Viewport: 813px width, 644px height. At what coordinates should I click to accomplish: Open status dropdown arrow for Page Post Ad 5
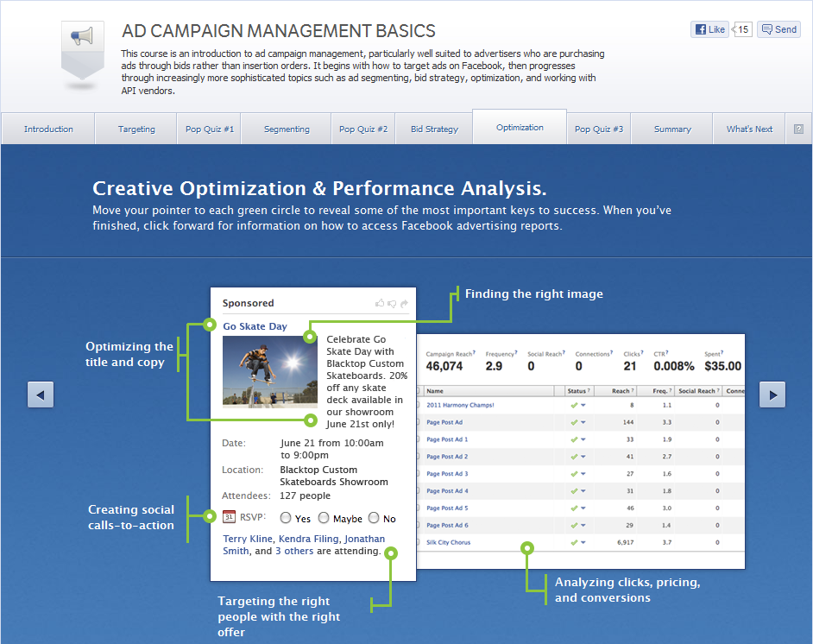[x=583, y=508]
